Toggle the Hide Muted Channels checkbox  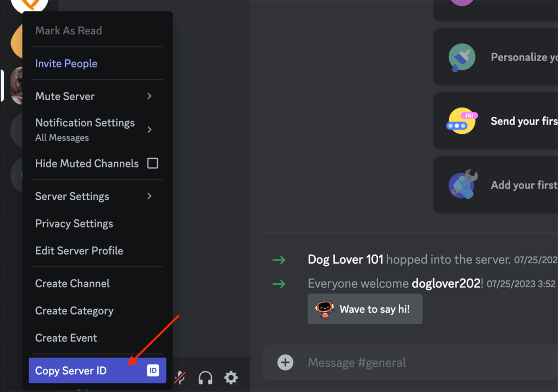[153, 163]
